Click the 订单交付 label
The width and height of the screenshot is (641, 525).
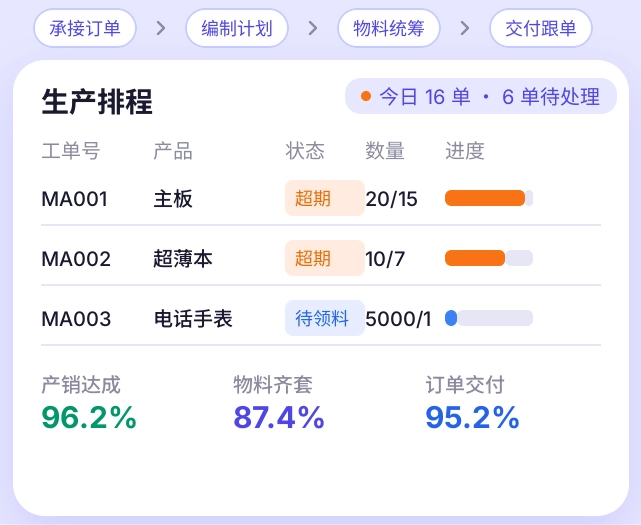point(465,385)
